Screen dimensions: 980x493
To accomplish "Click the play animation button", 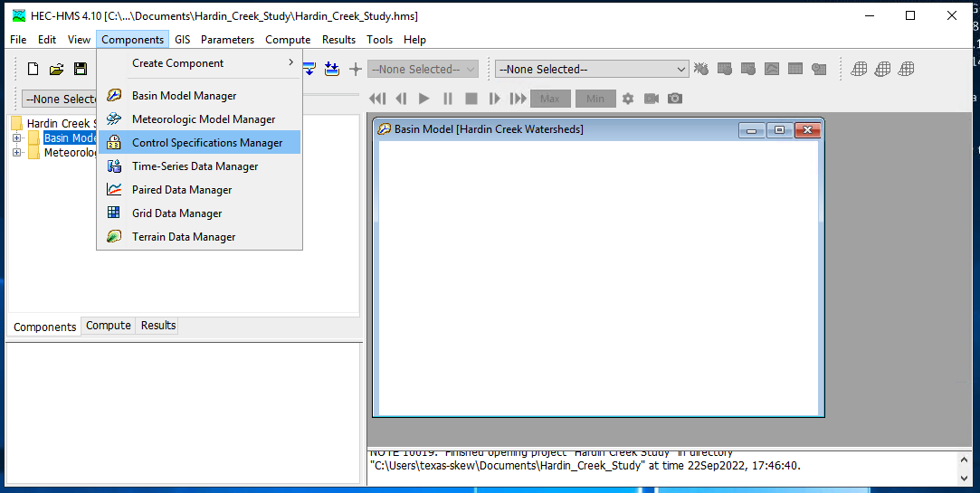I will point(423,99).
